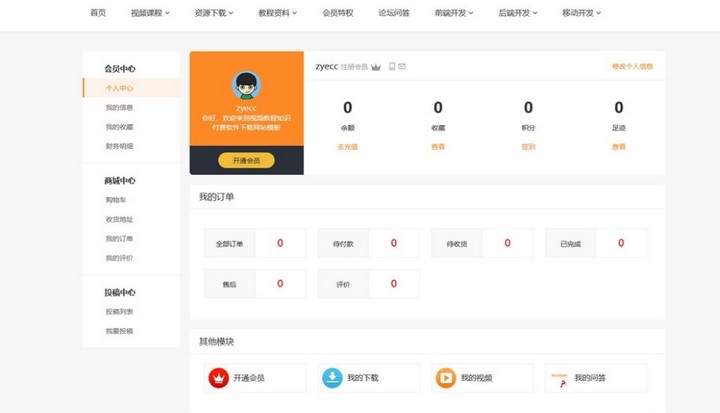Screen dimensions: 720x413
Task: Click 查看 under the 足迹 count
Action: (x=619, y=147)
